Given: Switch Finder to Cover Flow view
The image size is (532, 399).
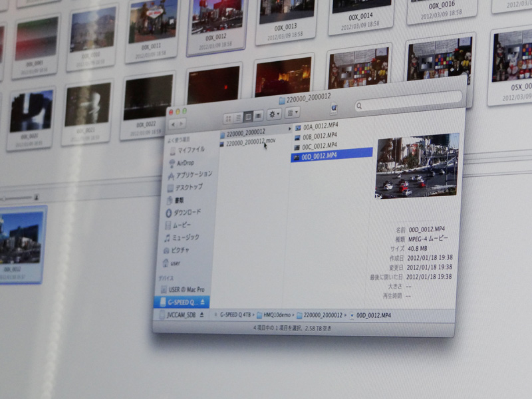Looking at the screenshot, I should tap(258, 116).
